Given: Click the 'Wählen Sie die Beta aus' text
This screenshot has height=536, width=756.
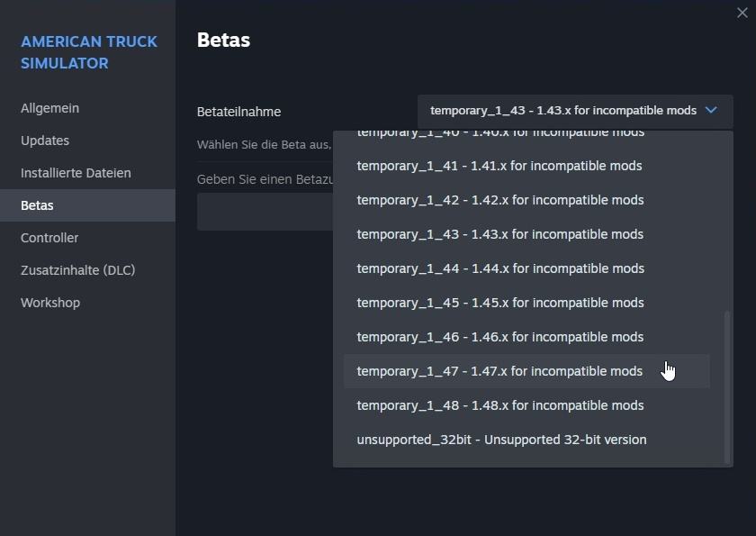Looking at the screenshot, I should coord(265,145).
